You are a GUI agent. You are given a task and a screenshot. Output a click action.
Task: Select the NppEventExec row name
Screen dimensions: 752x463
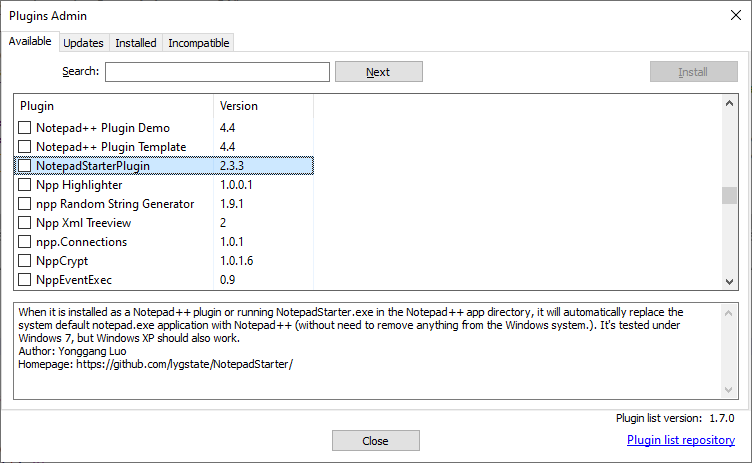(74, 280)
